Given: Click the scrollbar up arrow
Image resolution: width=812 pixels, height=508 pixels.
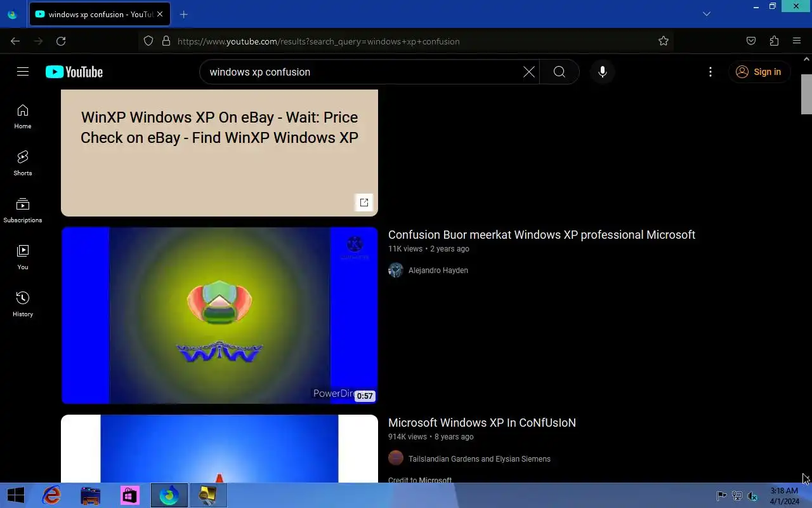Looking at the screenshot, I should [x=806, y=59].
